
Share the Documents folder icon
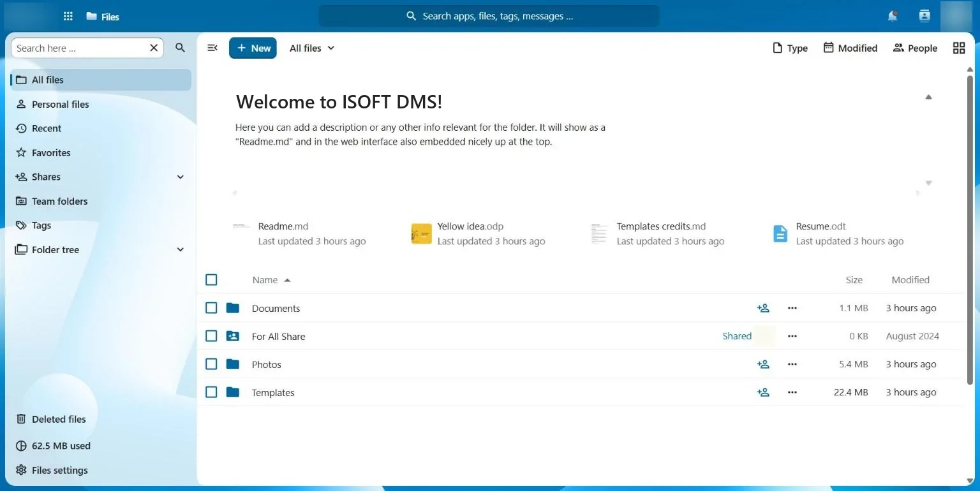pyautogui.click(x=763, y=308)
